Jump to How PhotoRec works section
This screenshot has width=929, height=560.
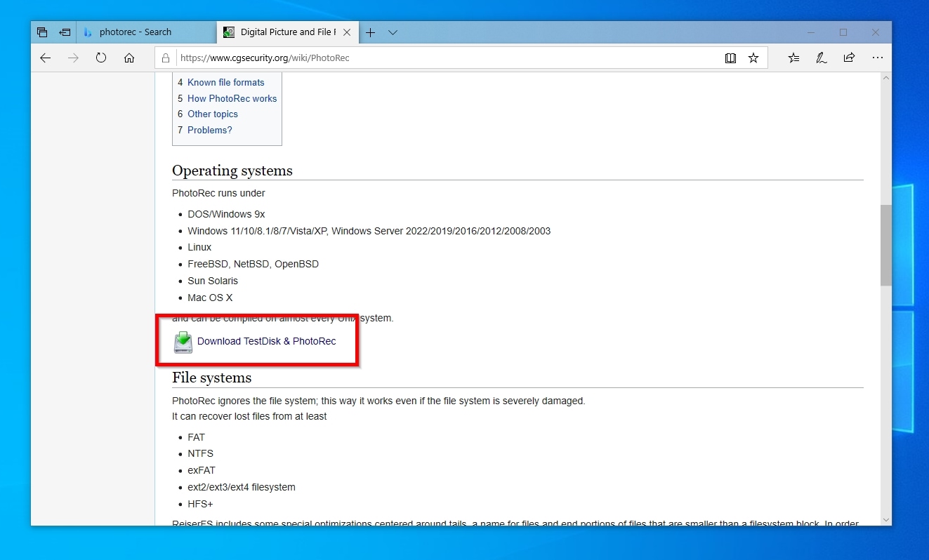click(232, 99)
